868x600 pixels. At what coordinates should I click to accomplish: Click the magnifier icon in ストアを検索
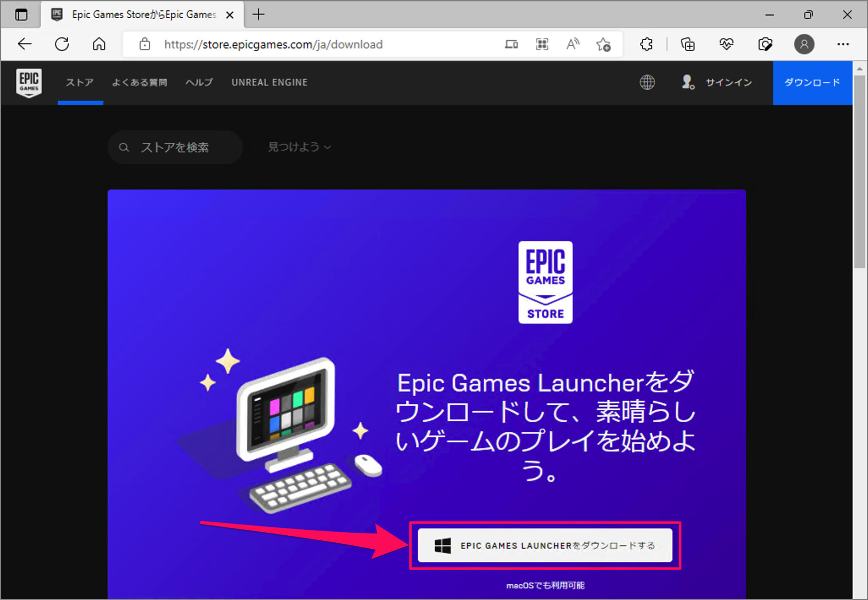tap(124, 147)
